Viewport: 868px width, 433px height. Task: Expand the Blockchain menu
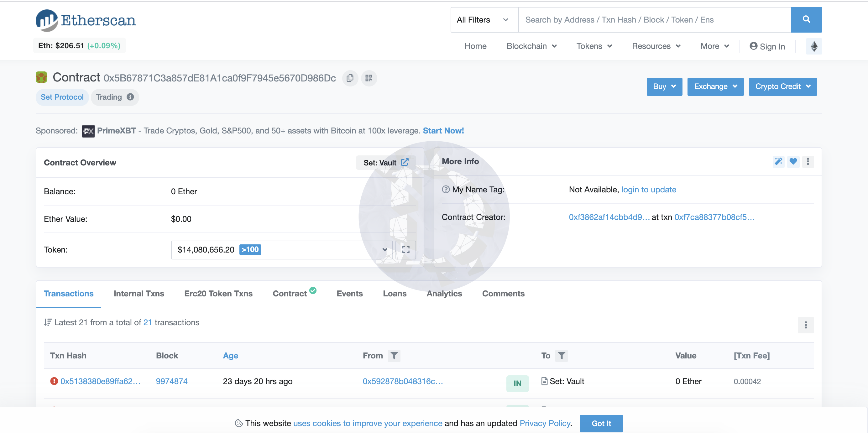pyautogui.click(x=531, y=46)
